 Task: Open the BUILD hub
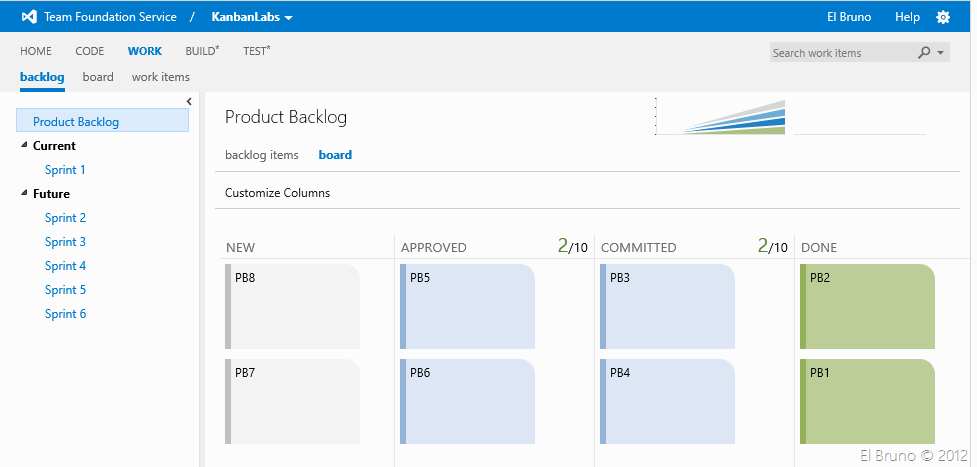[202, 51]
